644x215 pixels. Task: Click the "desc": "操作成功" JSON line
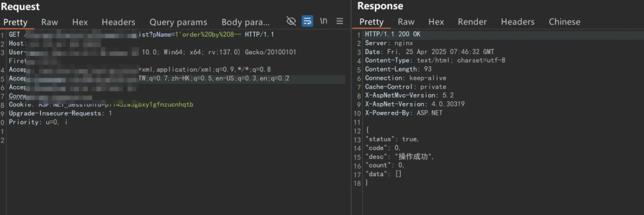(400, 156)
